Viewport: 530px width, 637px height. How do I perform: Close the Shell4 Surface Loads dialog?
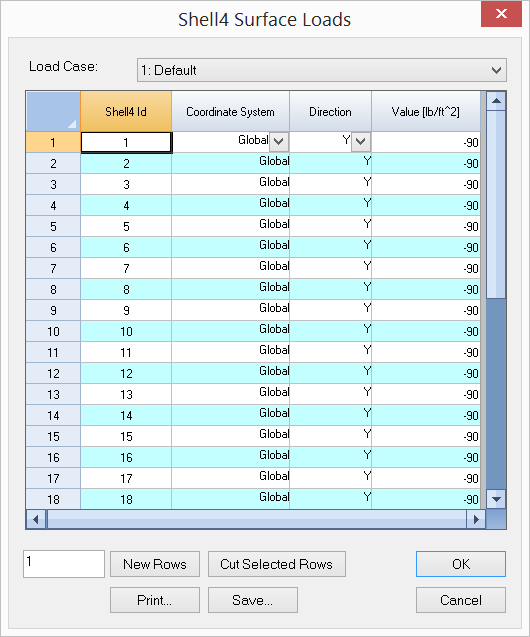[x=501, y=14]
